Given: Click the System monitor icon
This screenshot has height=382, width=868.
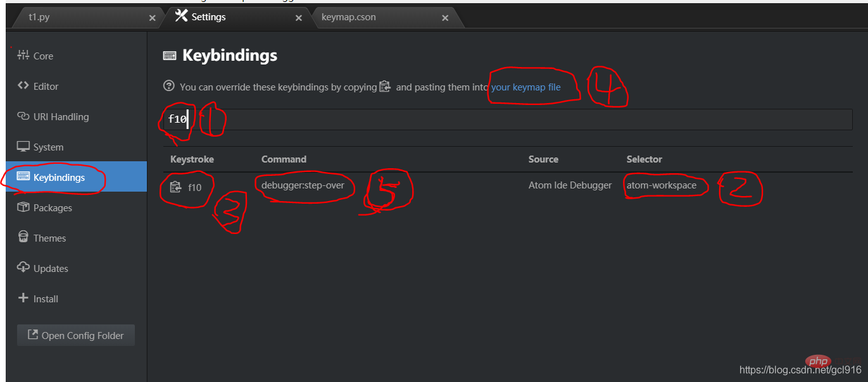Looking at the screenshot, I should click(x=23, y=146).
